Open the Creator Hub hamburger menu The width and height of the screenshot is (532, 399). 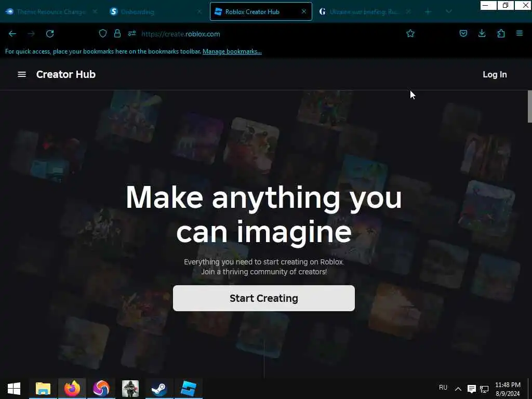22,74
